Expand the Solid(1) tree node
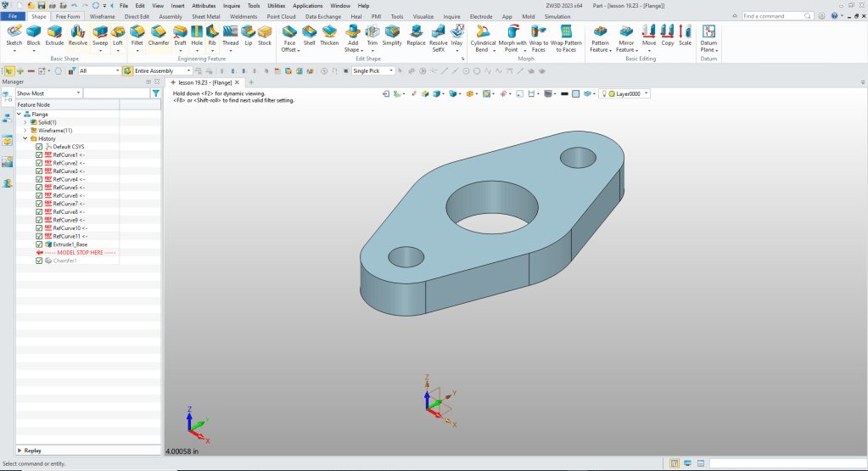 pos(25,122)
